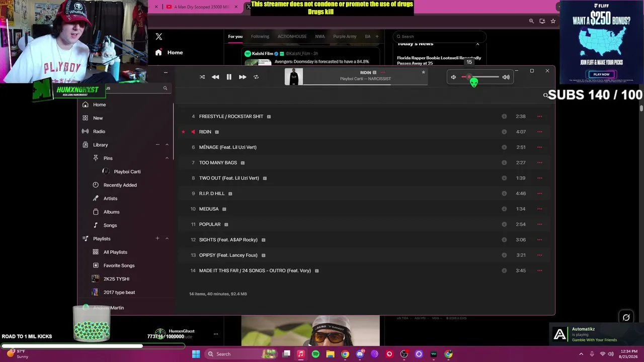644x362 pixels.
Task: Open more options for FREESTYLE / ROCKSTAR SHIT
Action: 539,116
